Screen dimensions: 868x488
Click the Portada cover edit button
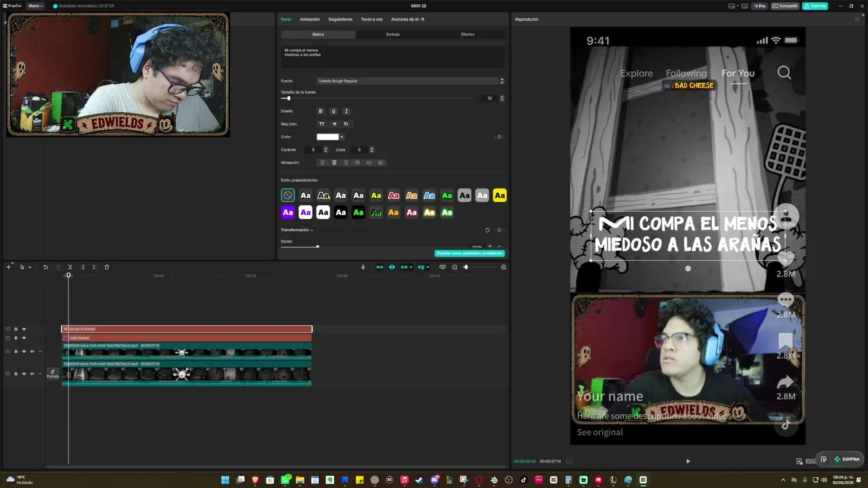click(52, 373)
